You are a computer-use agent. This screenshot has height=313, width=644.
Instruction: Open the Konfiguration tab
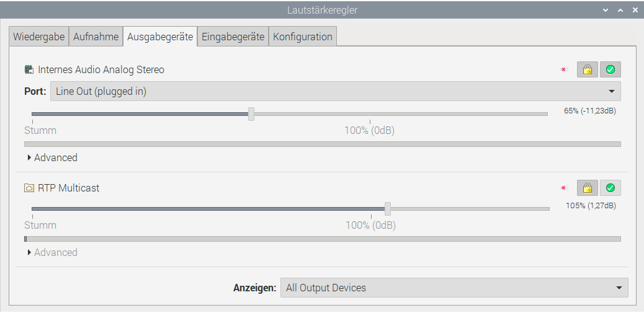point(303,37)
